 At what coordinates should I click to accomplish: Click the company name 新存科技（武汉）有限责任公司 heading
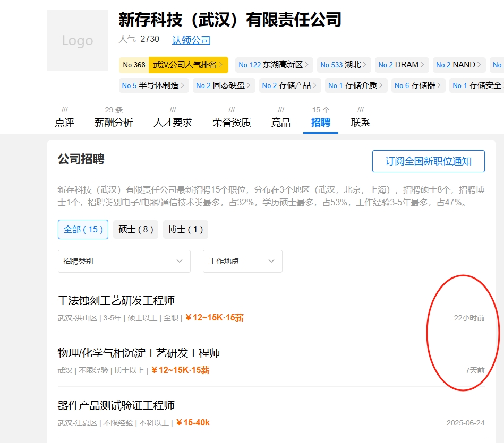230,20
